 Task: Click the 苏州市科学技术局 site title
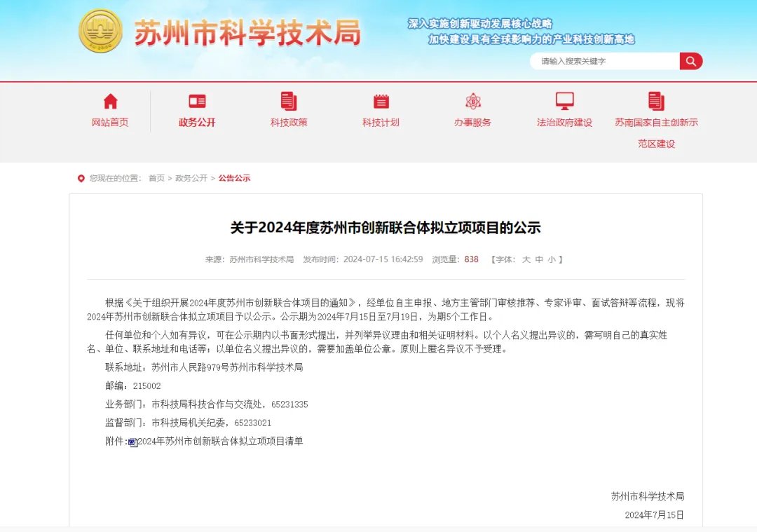click(x=247, y=33)
